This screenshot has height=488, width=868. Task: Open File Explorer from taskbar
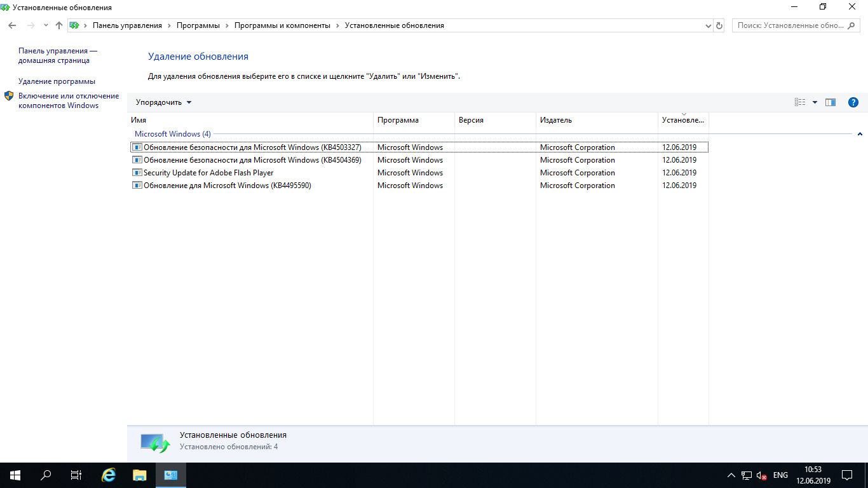(x=140, y=475)
